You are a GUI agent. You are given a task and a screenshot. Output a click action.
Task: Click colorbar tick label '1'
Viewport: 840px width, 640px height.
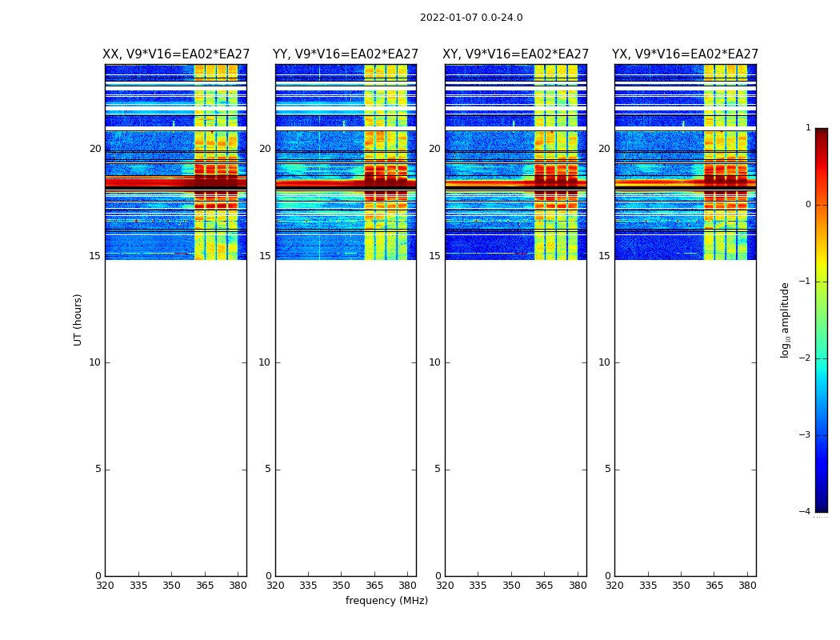point(808,127)
